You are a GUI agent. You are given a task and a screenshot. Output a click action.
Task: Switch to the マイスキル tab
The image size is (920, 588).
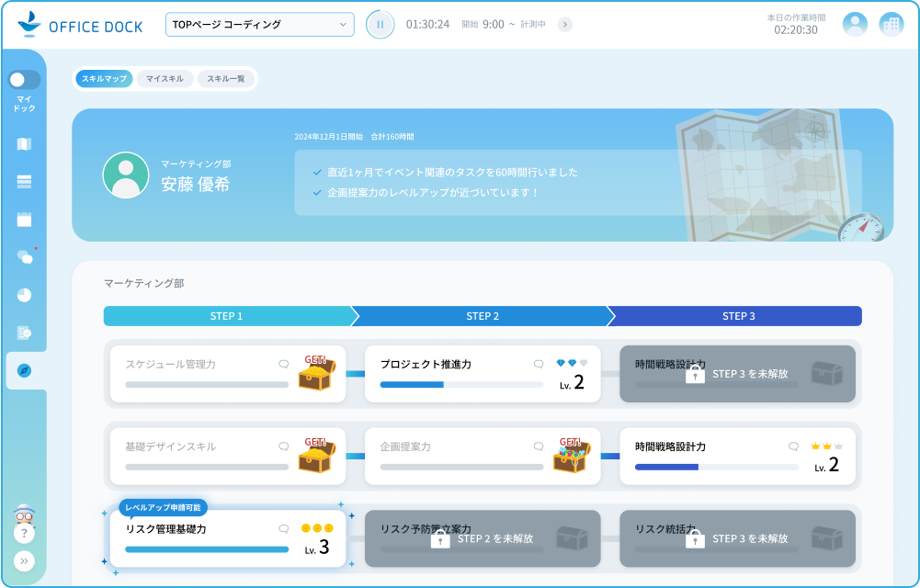coord(165,79)
